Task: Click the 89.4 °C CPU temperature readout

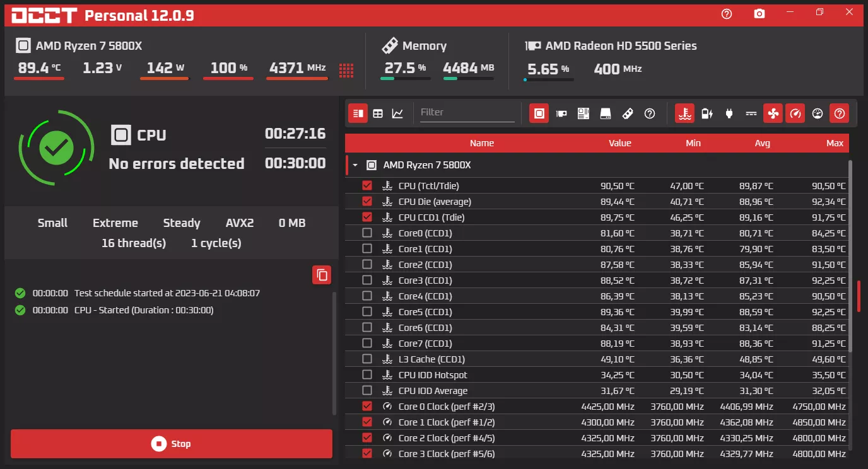Action: tap(39, 68)
